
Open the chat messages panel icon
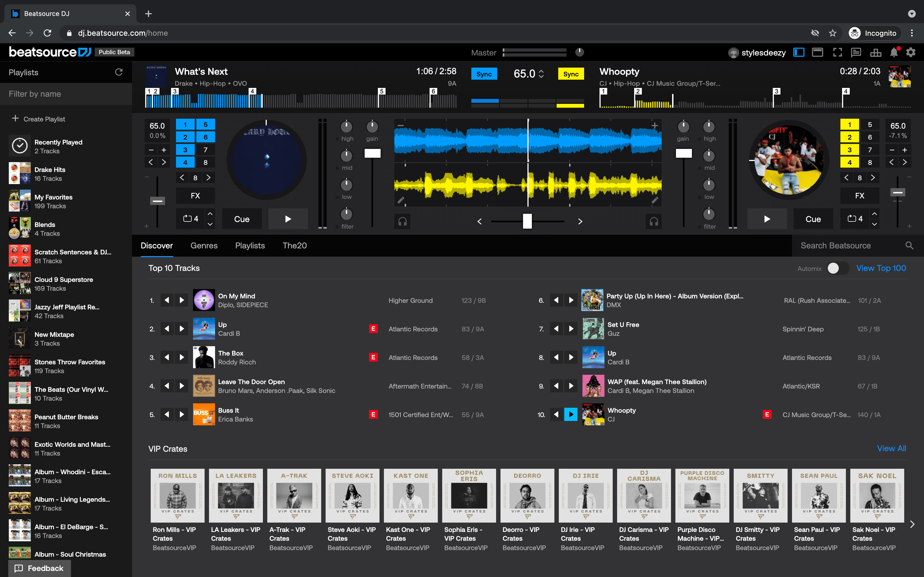(x=856, y=52)
